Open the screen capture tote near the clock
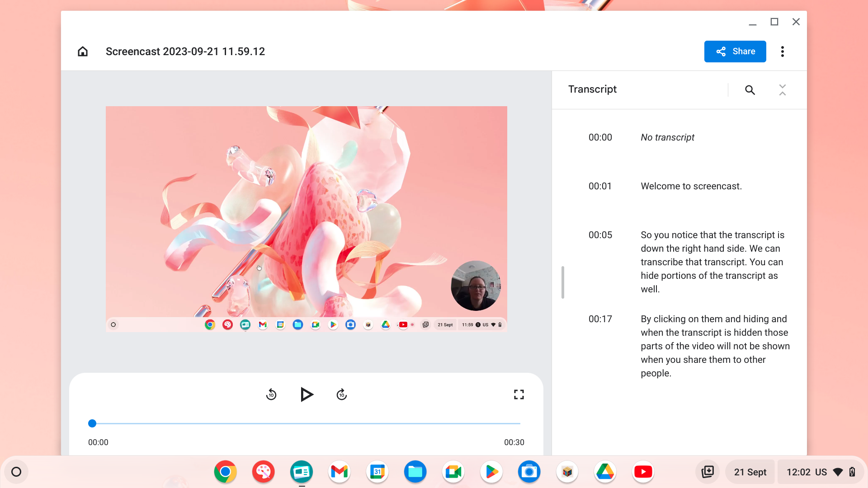The height and width of the screenshot is (488, 868). [x=708, y=472]
